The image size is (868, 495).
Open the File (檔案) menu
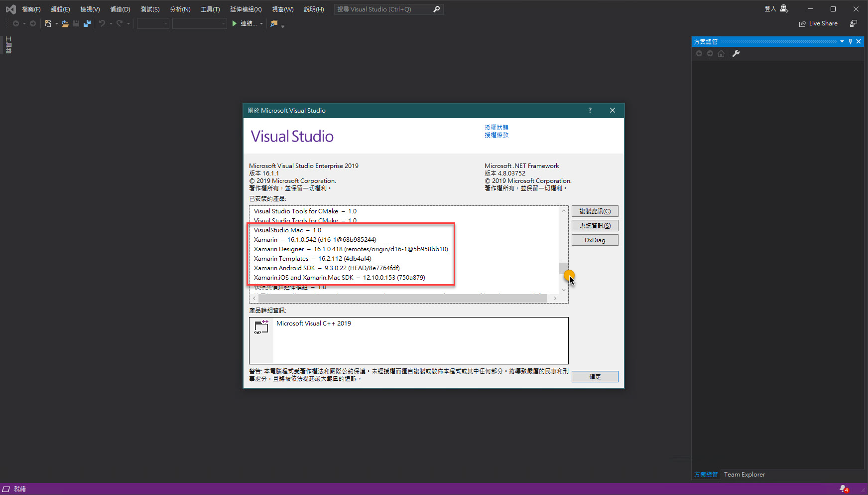click(31, 9)
